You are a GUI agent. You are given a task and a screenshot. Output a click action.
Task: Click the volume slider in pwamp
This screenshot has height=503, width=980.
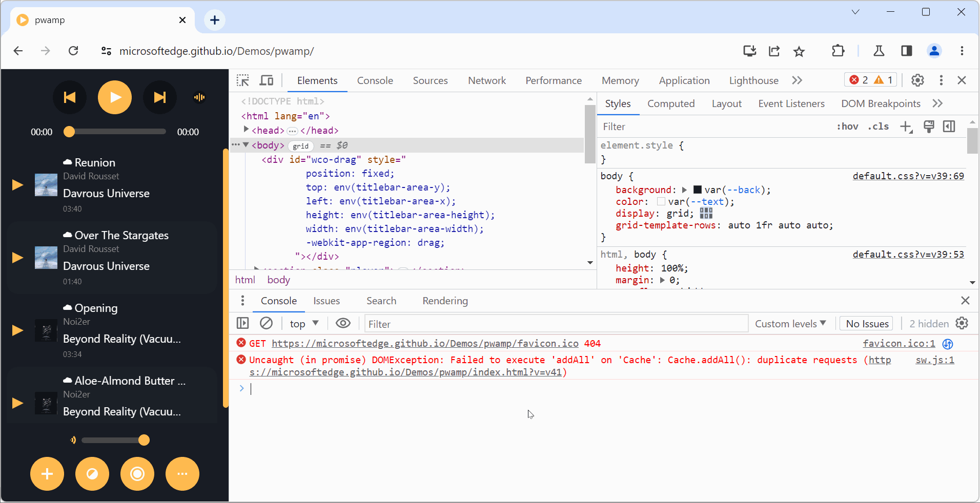coord(115,440)
